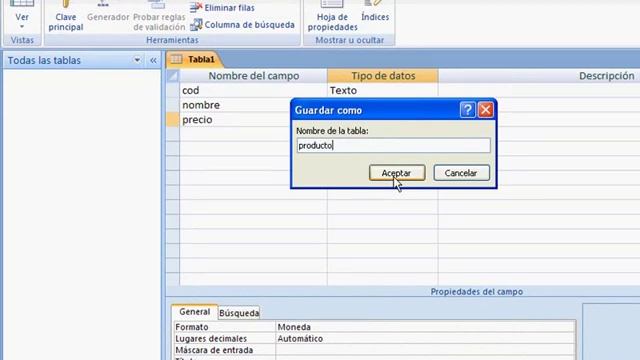This screenshot has width=640, height=360.
Task: Click Aceptar to save the table
Action: click(397, 173)
